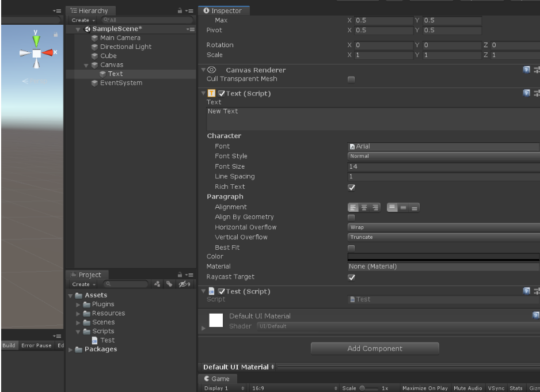The image size is (540, 392).
Task: Enable Best Fit for the Text
Action: coord(352,247)
